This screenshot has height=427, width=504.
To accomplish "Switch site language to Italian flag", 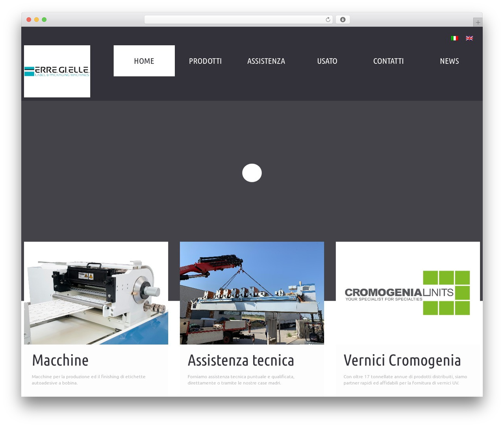I will 454,38.
